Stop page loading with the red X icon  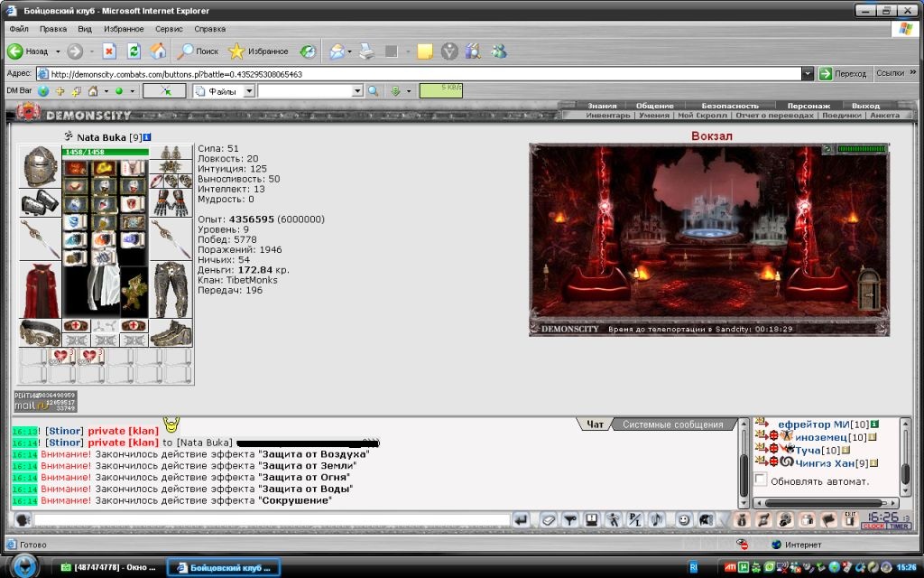tap(109, 51)
